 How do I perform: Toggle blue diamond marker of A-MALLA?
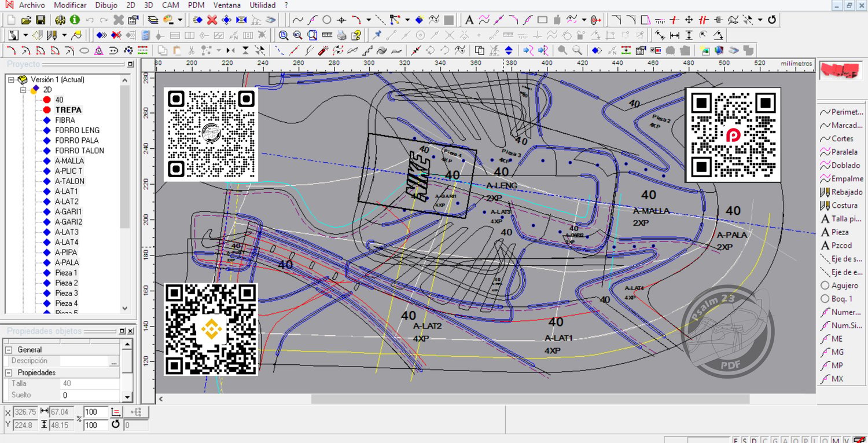[x=47, y=160]
